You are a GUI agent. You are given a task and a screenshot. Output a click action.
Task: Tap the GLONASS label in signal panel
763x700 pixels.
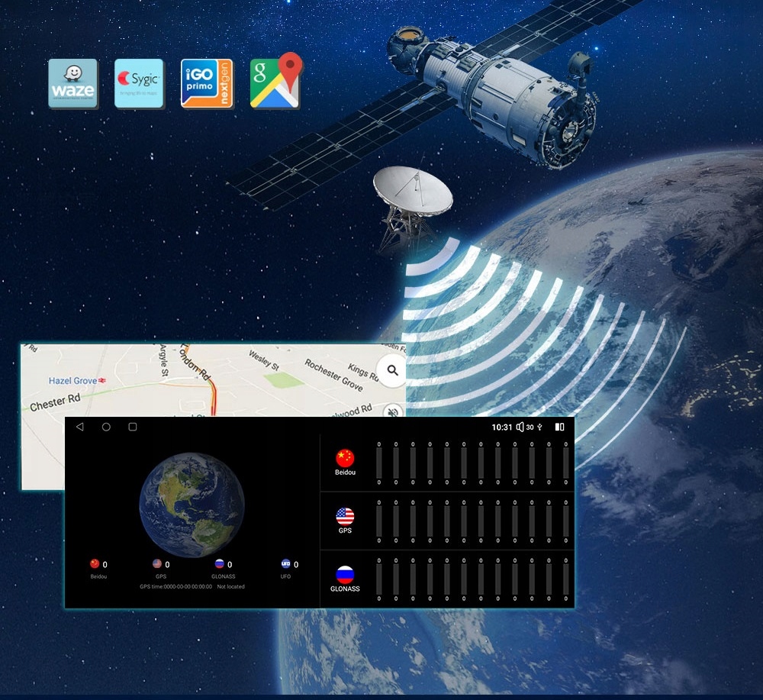pos(345,589)
